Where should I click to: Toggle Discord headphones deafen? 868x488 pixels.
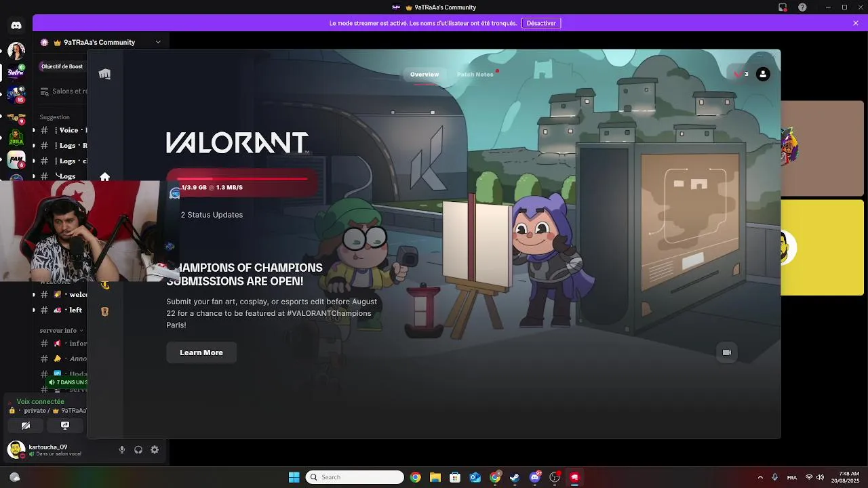click(138, 449)
